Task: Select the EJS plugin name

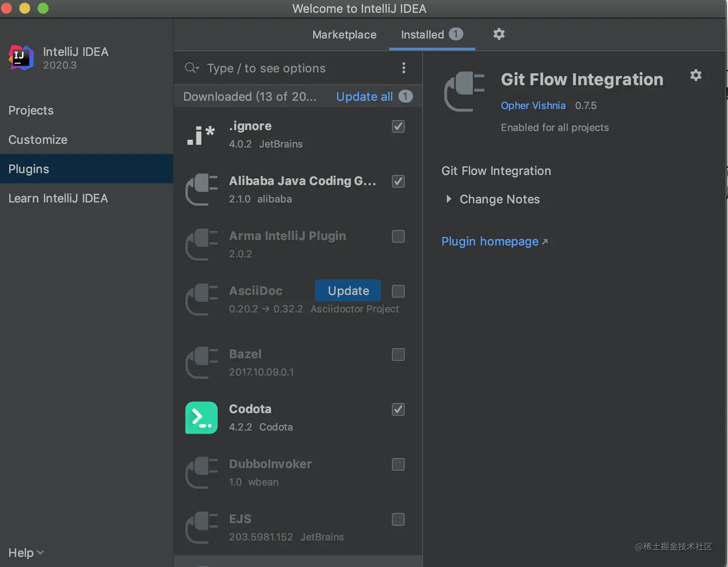Action: click(240, 519)
